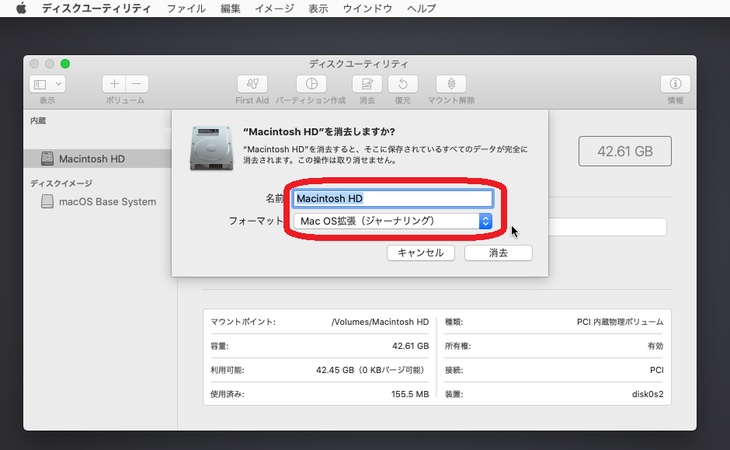Open the ディスクユーティリティ app menu
The width and height of the screenshot is (730, 450).
point(96,8)
